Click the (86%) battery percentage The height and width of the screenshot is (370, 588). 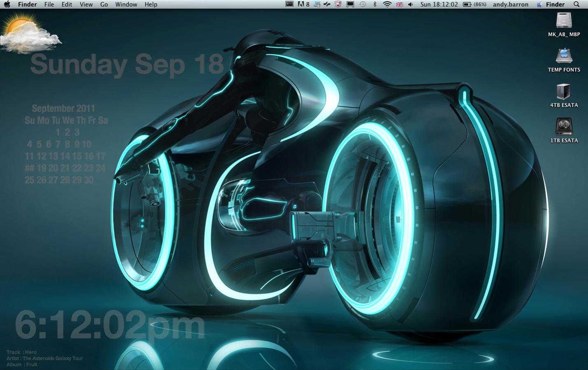click(480, 4)
